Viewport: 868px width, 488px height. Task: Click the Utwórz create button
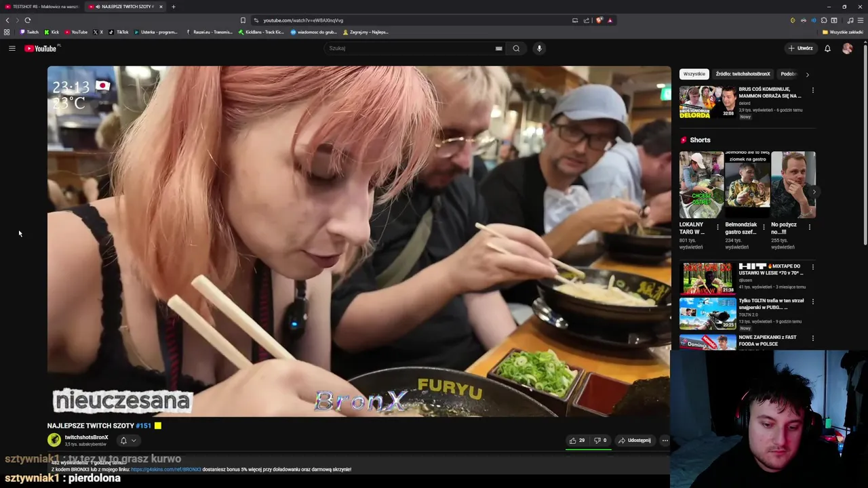coord(800,48)
